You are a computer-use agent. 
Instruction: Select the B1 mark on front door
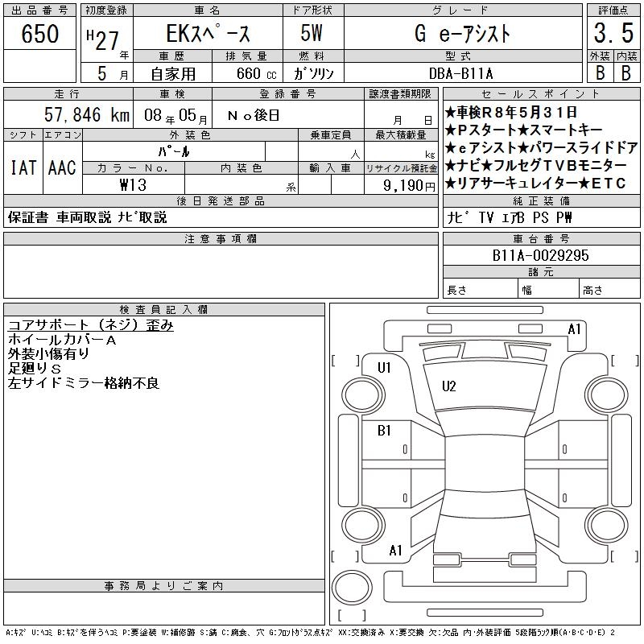point(384,431)
